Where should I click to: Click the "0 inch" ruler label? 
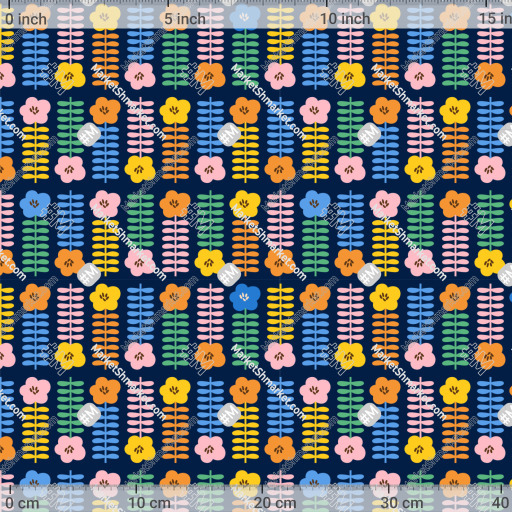[x=26, y=19]
